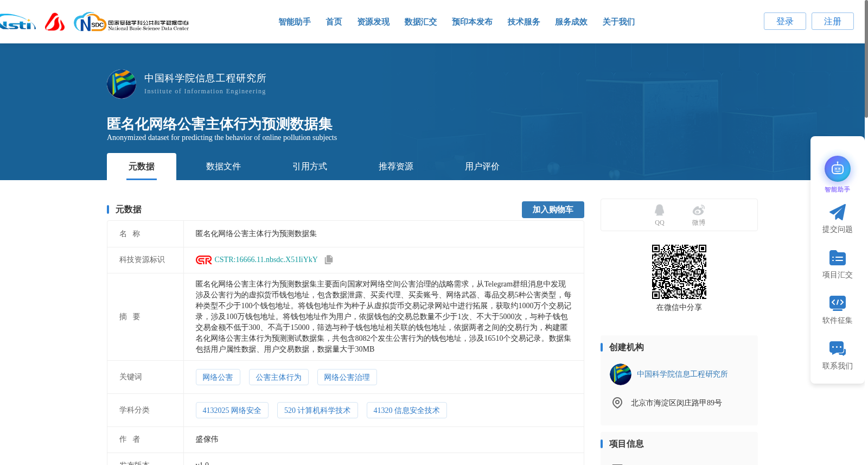Click the 加入购物车 button
The image size is (868, 465).
[x=553, y=209]
